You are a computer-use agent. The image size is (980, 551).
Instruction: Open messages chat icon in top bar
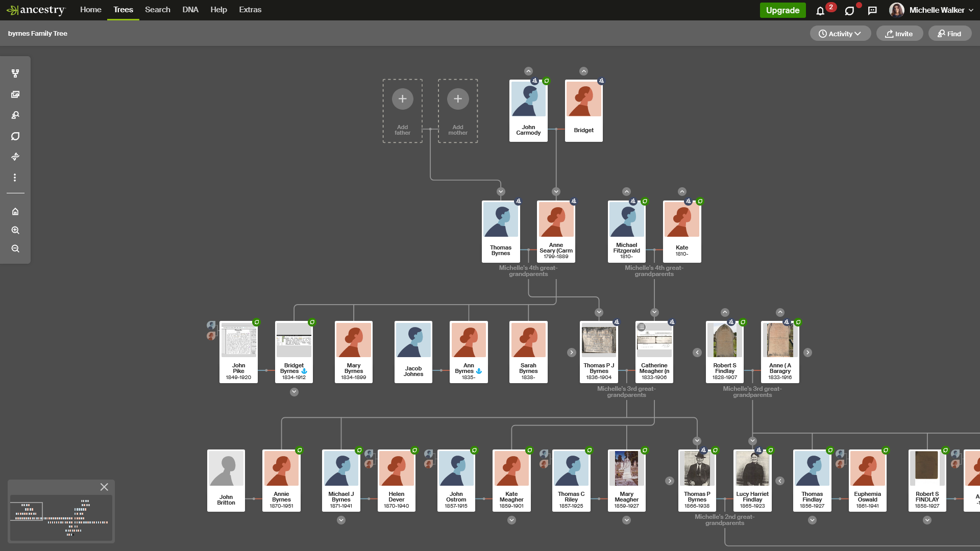tap(872, 11)
